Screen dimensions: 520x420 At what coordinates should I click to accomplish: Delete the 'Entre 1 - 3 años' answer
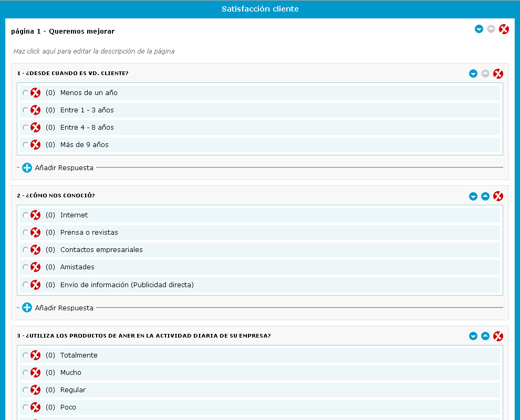click(x=36, y=110)
